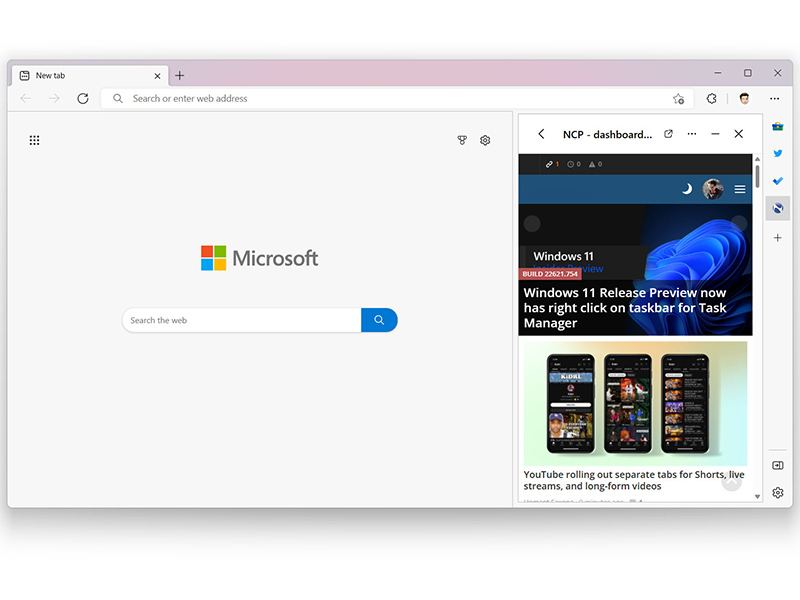
Task: Click the carousel previous round button
Action: click(x=532, y=223)
